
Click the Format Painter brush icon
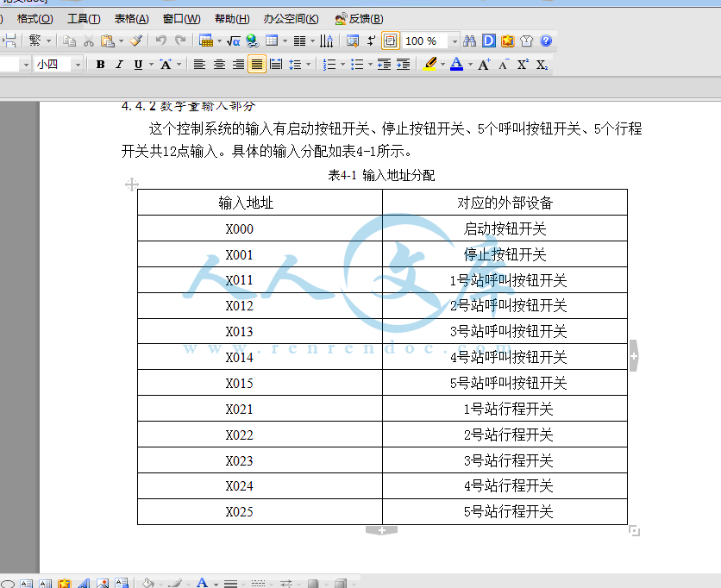click(x=135, y=41)
